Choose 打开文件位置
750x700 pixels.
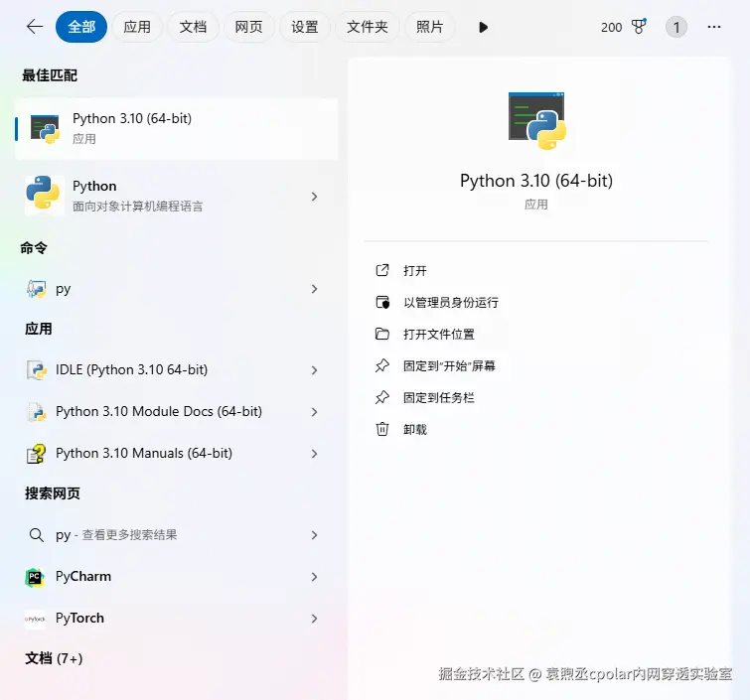coord(439,335)
